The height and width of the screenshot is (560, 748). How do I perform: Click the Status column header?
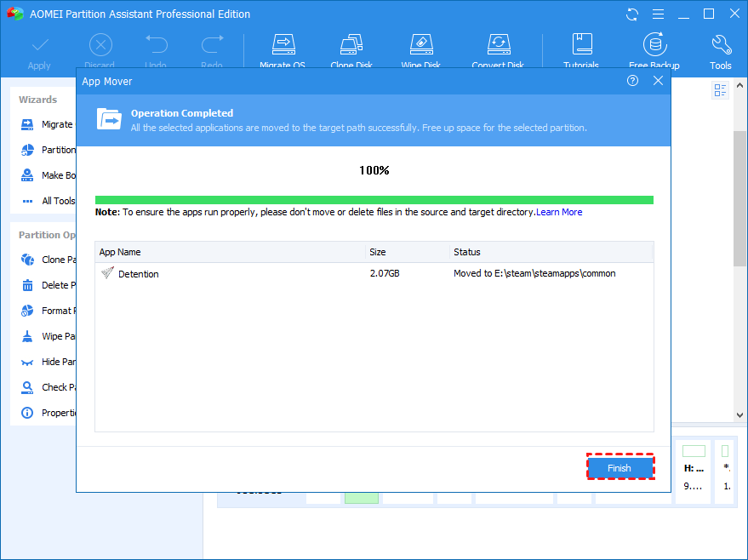coord(551,252)
